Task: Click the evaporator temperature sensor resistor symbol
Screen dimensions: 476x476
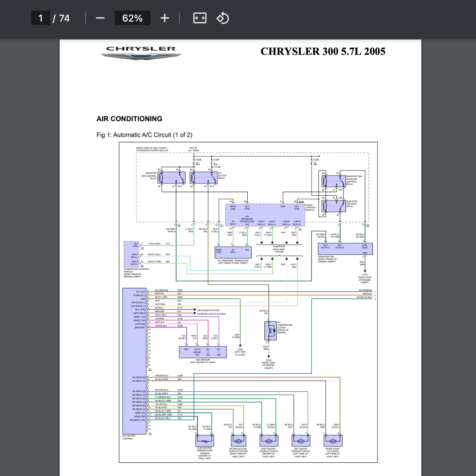Action: point(205,440)
